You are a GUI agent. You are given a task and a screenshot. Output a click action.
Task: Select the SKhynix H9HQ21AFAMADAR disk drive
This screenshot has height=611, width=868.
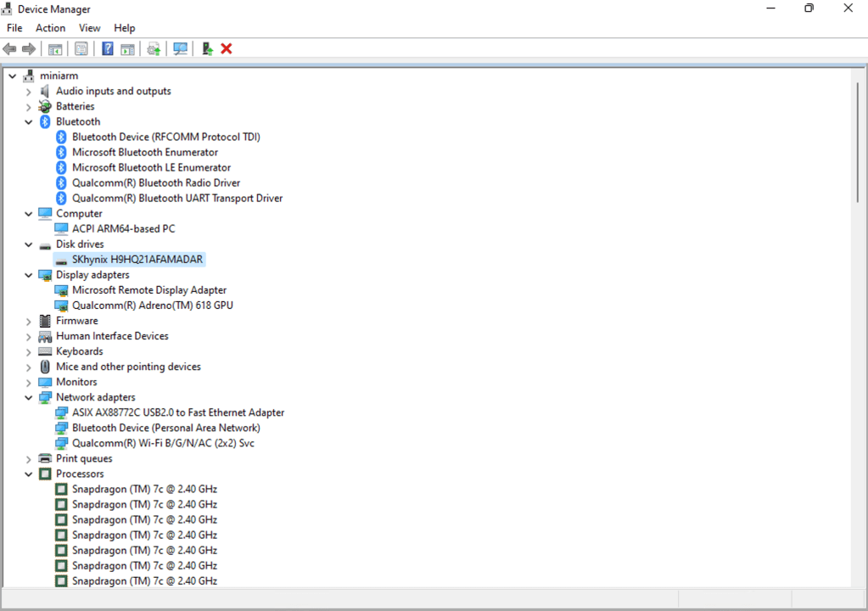click(x=137, y=260)
